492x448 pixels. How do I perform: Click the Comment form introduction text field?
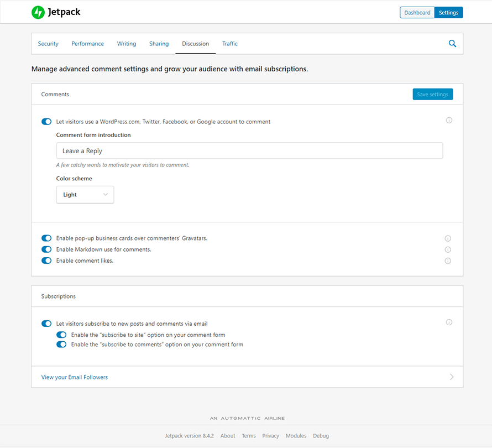pos(249,150)
